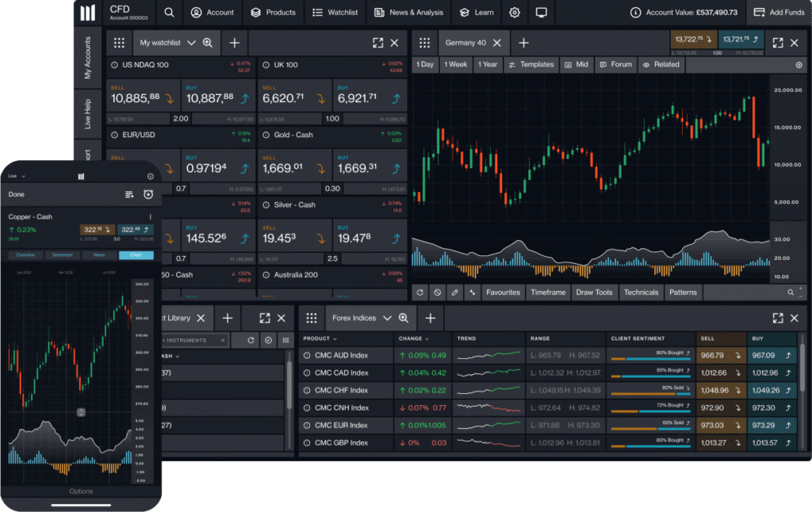Open the Draw Tools menu in chart toolbar
The image size is (812, 512).
coord(594,292)
